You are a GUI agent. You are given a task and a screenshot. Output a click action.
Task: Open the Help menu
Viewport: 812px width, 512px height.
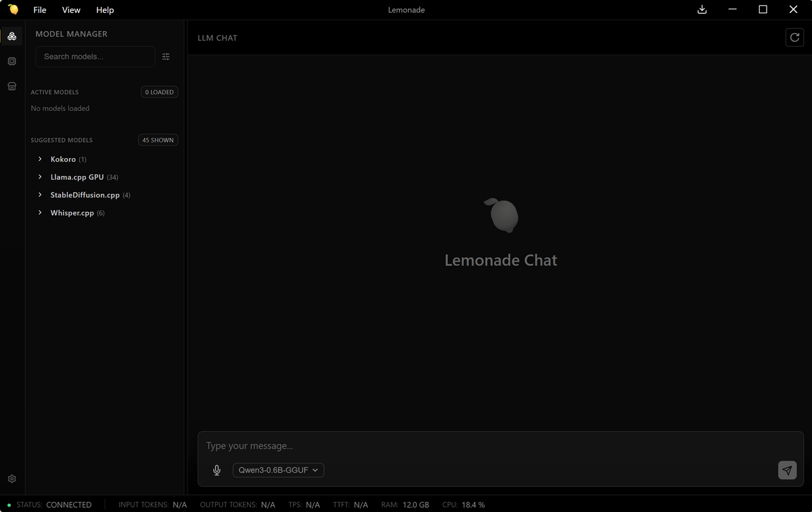pyautogui.click(x=105, y=10)
